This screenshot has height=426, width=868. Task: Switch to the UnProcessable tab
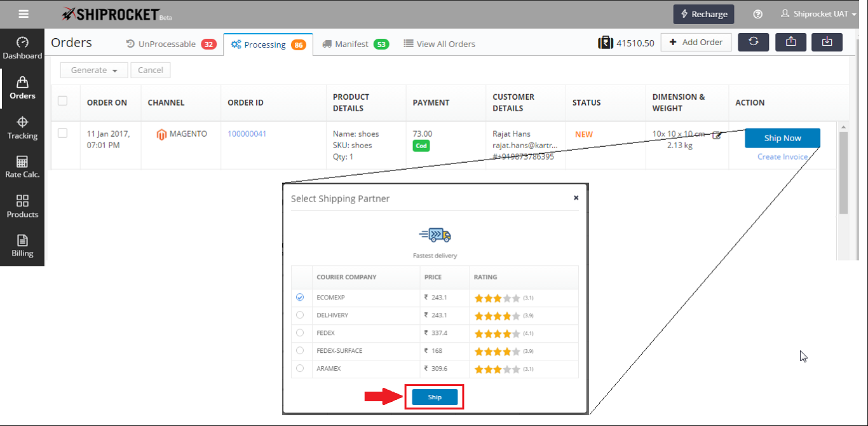click(171, 44)
